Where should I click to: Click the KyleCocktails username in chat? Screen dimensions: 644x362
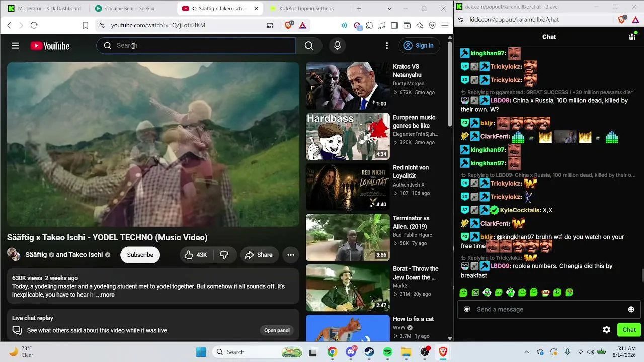(520, 210)
